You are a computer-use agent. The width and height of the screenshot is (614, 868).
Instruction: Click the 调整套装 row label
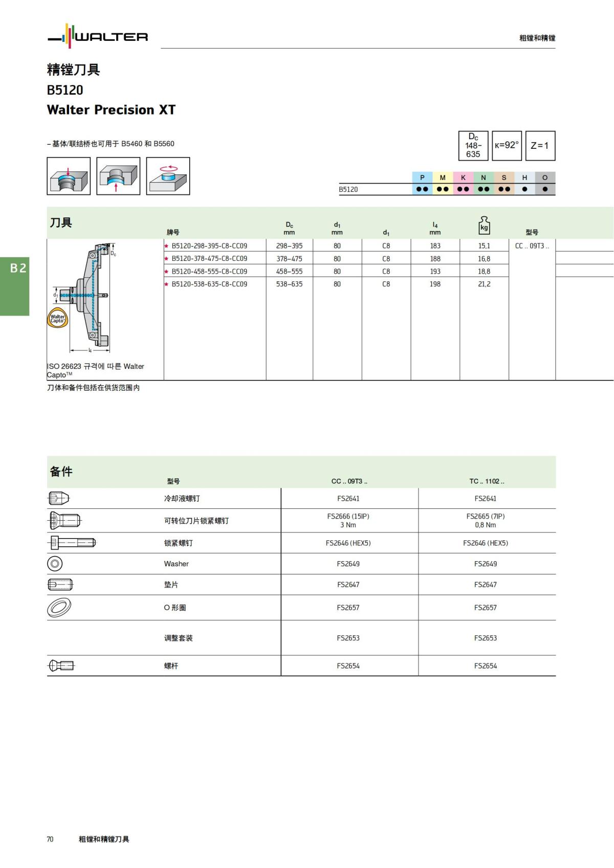(178, 638)
